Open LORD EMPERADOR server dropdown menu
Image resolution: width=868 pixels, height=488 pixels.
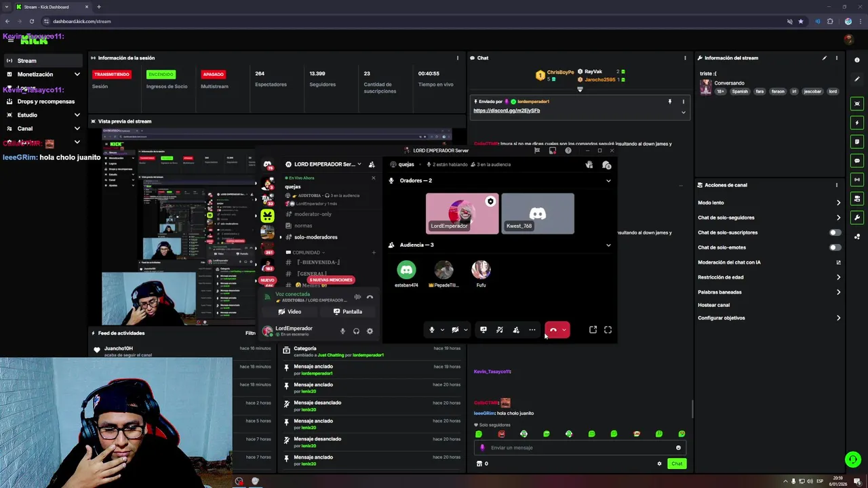[359, 165]
